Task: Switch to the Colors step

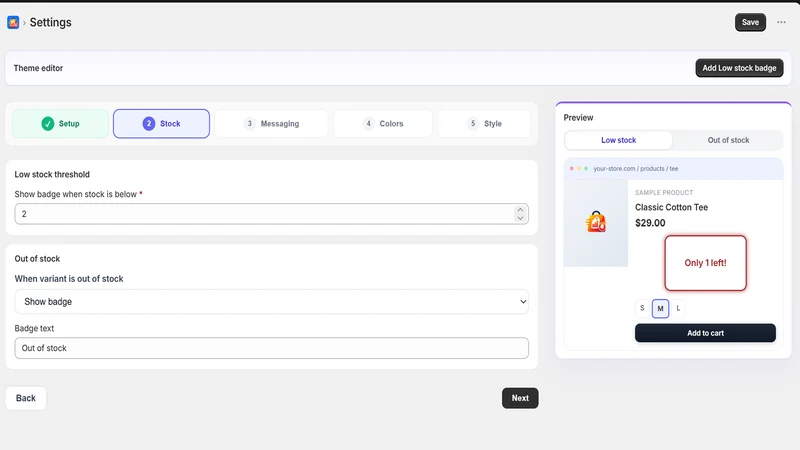Action: coord(383,123)
